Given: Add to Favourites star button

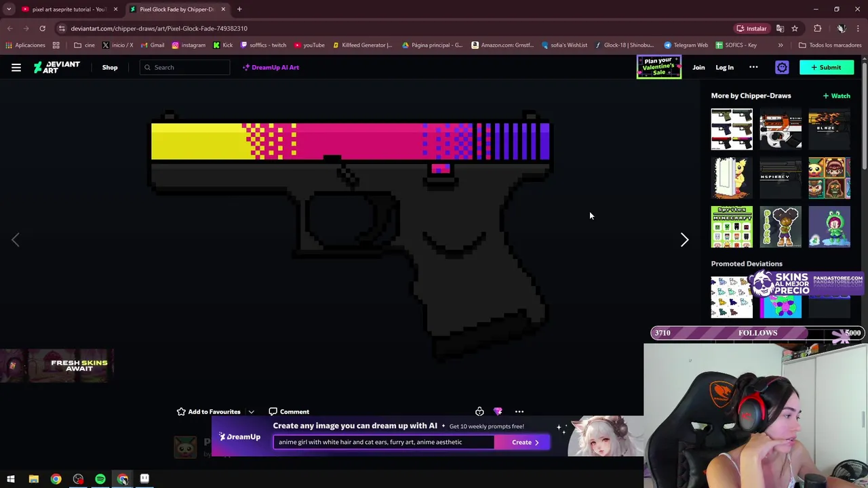Looking at the screenshot, I should tap(208, 411).
